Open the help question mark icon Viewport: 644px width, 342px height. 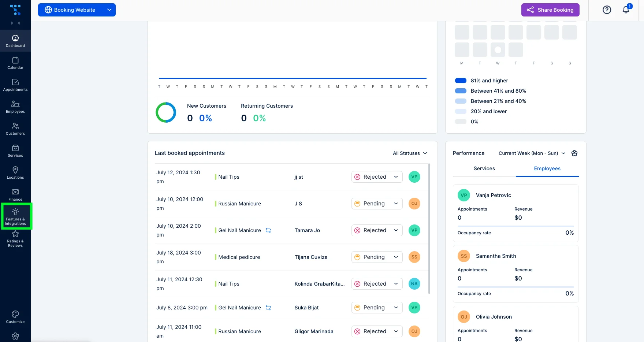607,10
